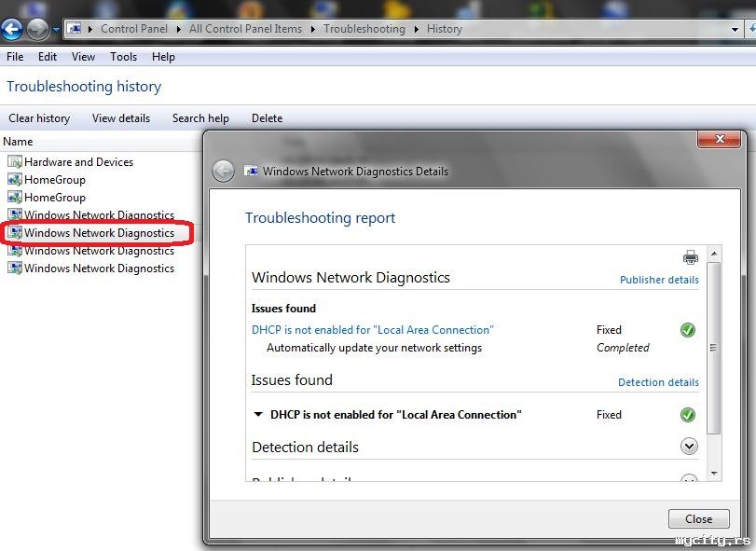
Task: Open the Tools menu
Action: pyautogui.click(x=123, y=57)
